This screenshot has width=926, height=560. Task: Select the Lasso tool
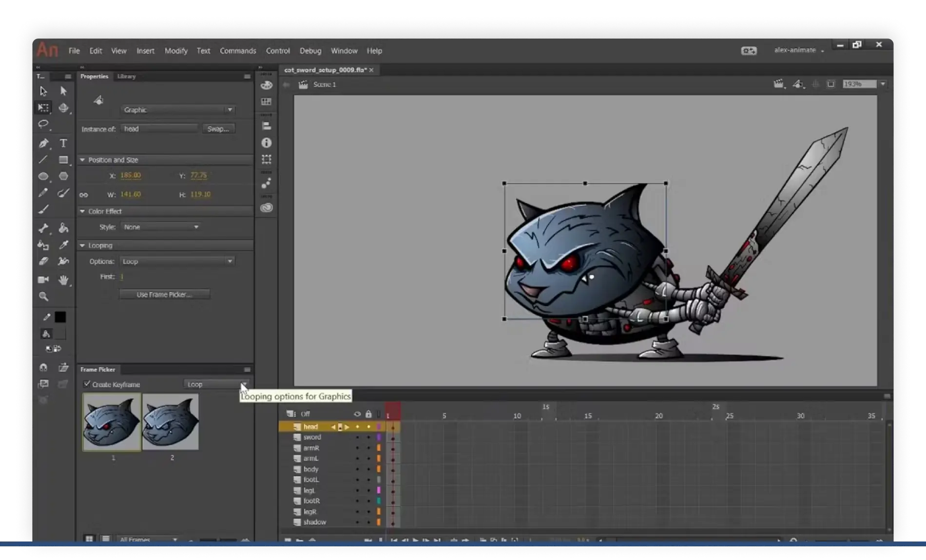pyautogui.click(x=43, y=124)
